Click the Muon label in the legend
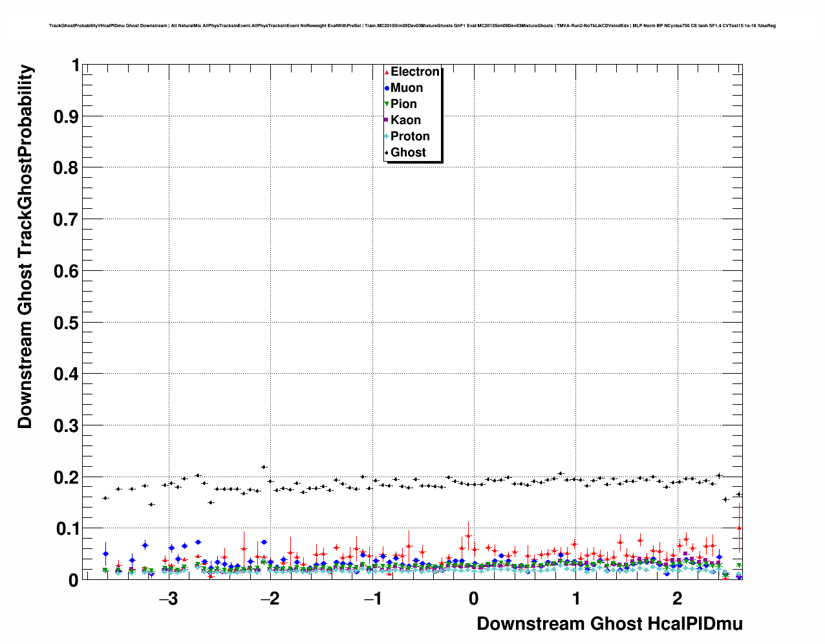This screenshot has height=644, width=825. click(407, 88)
